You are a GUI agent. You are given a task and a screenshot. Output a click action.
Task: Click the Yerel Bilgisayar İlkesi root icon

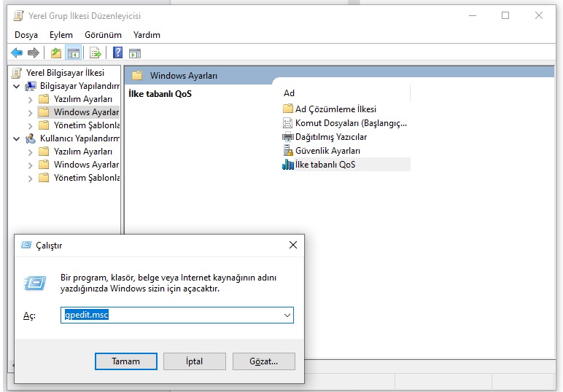point(17,73)
